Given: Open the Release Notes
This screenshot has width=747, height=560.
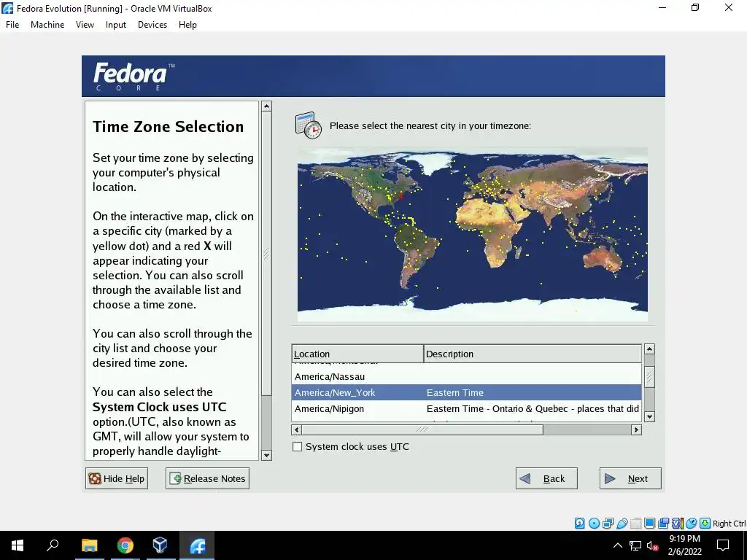Looking at the screenshot, I should (x=207, y=478).
